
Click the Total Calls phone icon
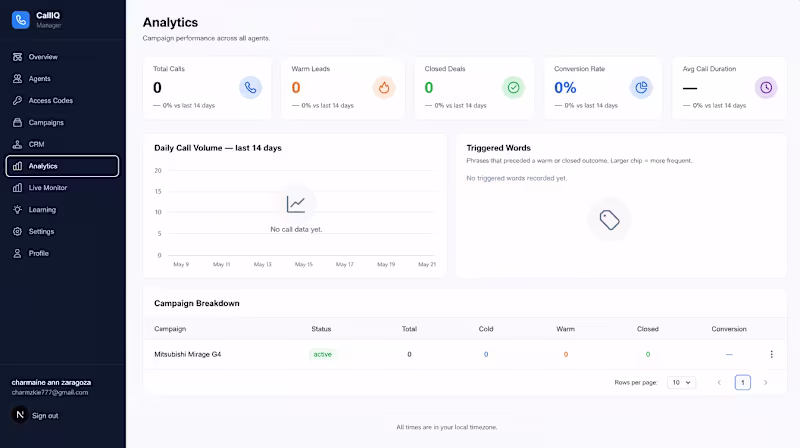point(251,88)
